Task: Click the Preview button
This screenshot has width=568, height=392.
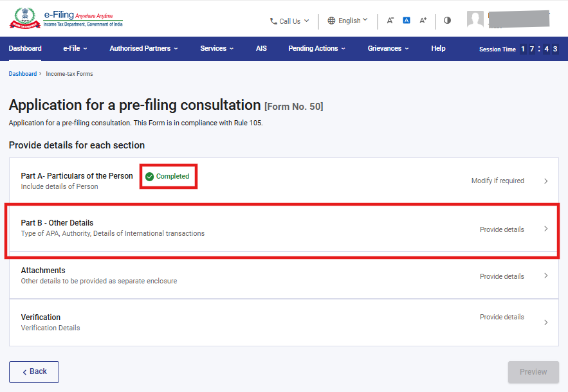Action: [533, 371]
